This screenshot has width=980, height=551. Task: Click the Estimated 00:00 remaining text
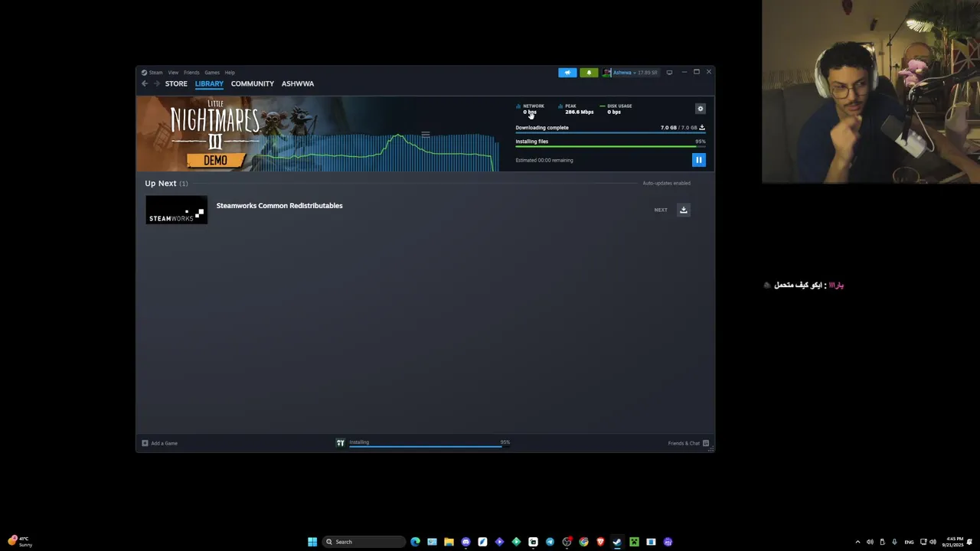click(544, 160)
